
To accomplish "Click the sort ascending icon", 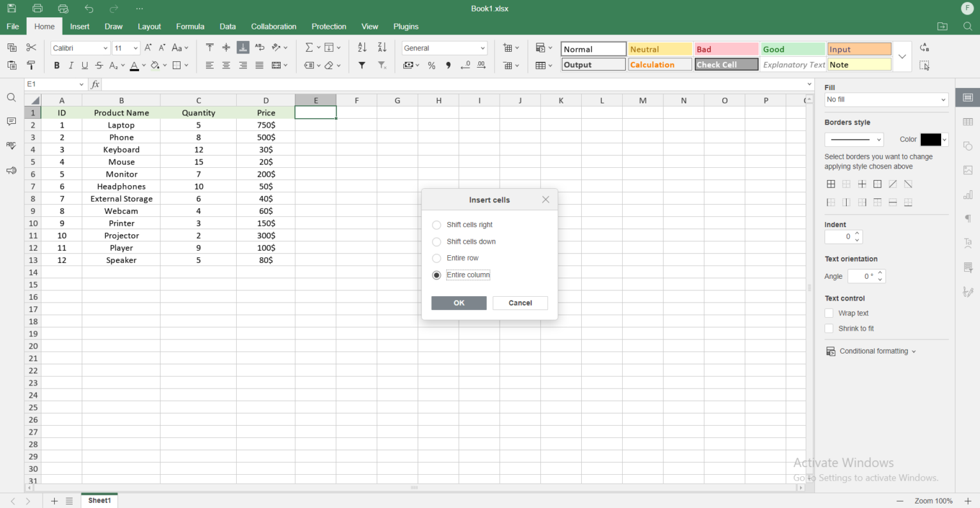I will click(x=361, y=47).
